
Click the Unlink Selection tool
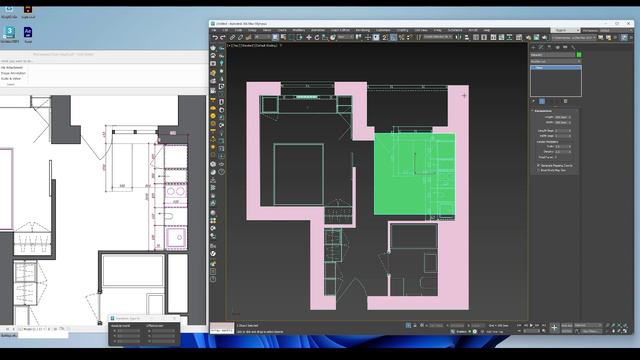(240, 38)
